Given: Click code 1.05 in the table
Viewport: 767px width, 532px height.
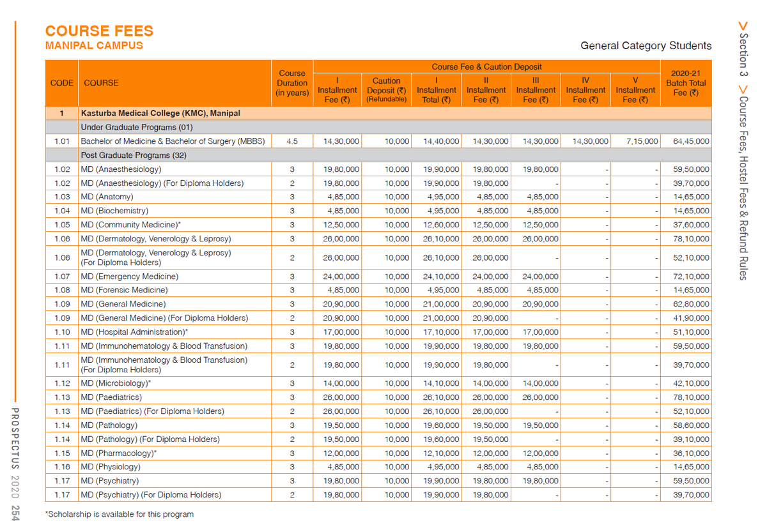Looking at the screenshot, I should click(62, 225).
